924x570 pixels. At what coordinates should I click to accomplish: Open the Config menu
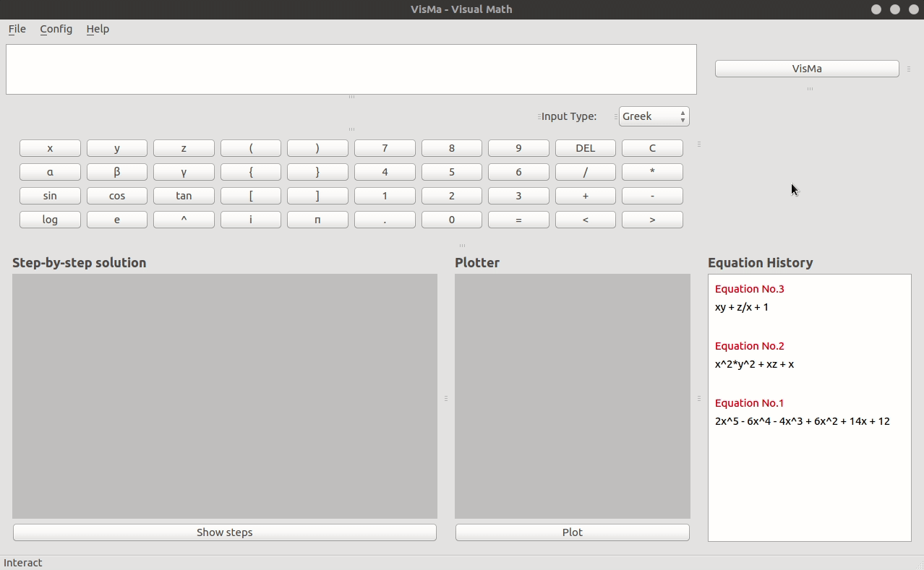(56, 29)
